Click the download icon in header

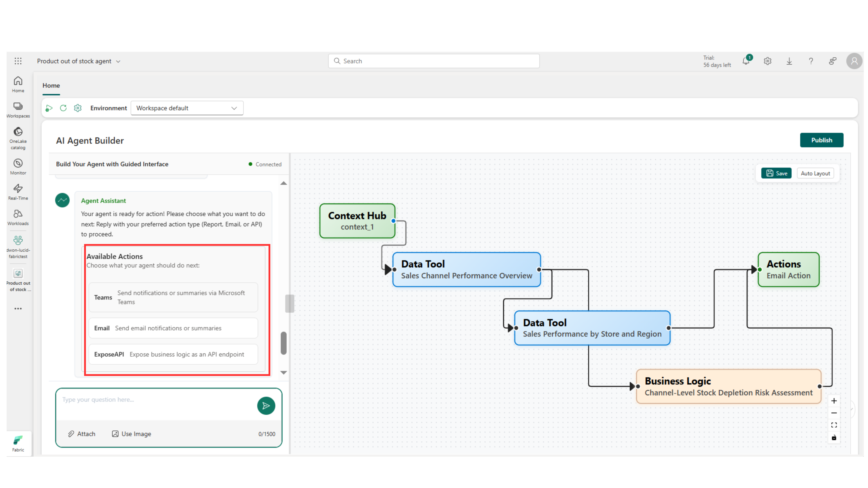click(789, 61)
